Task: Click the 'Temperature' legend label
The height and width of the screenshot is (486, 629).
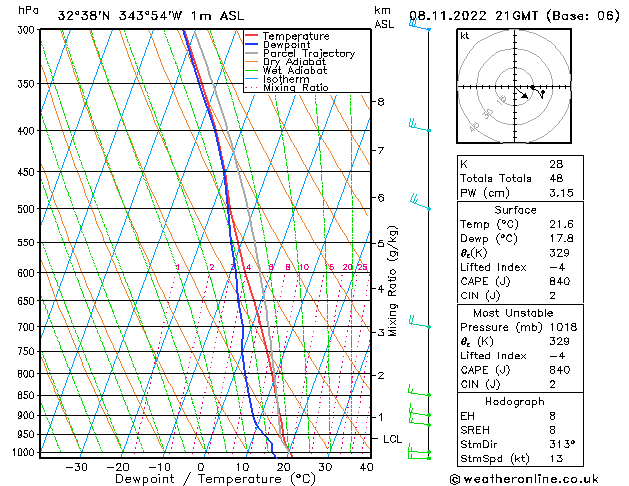Action: tap(296, 36)
